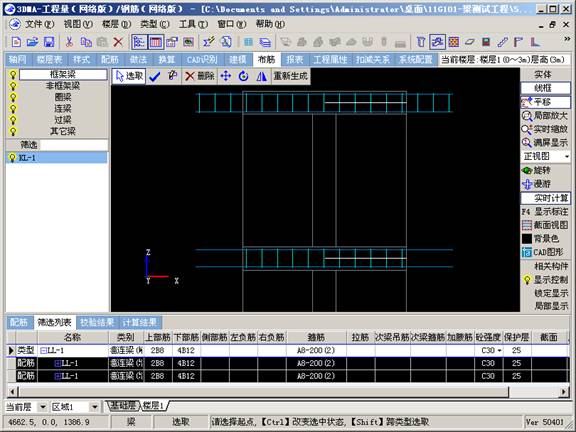Click the Save disk icon in toolbar
This screenshot has width=576, height=432.
point(49,42)
